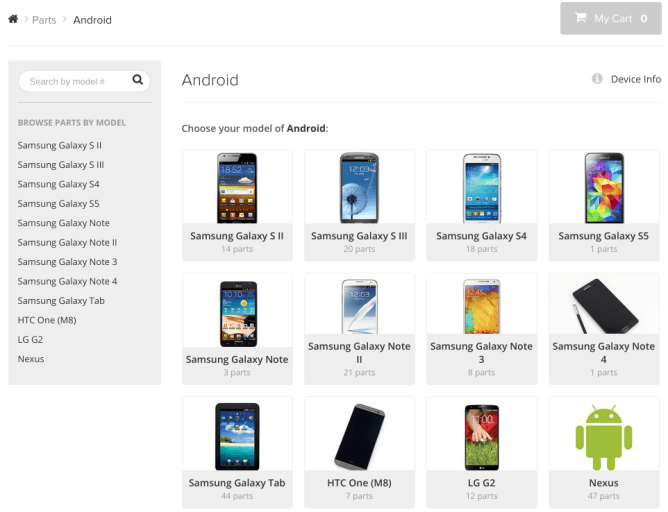Open the My Cart button

(x=611, y=19)
